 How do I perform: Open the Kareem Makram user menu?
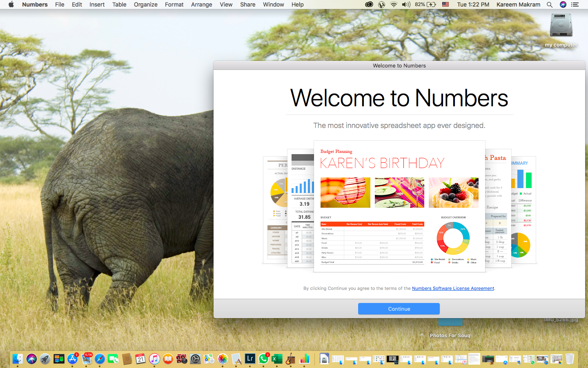tap(518, 4)
